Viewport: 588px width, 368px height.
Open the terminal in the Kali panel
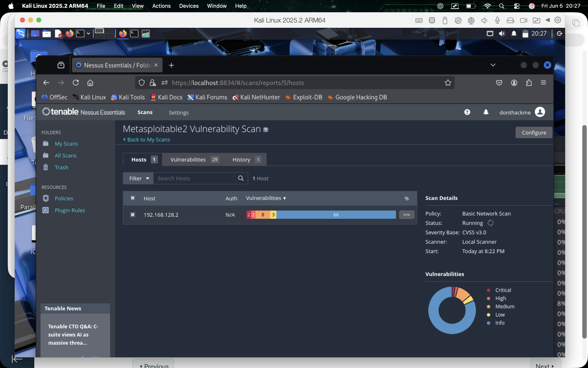point(80,33)
